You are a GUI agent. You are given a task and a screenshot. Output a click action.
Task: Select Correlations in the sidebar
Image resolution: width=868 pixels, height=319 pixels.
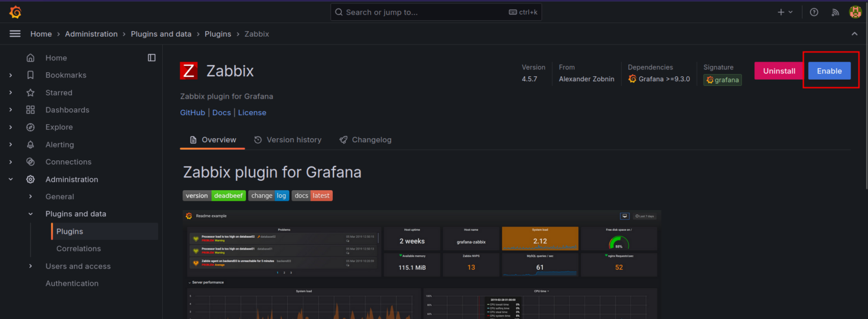point(79,248)
